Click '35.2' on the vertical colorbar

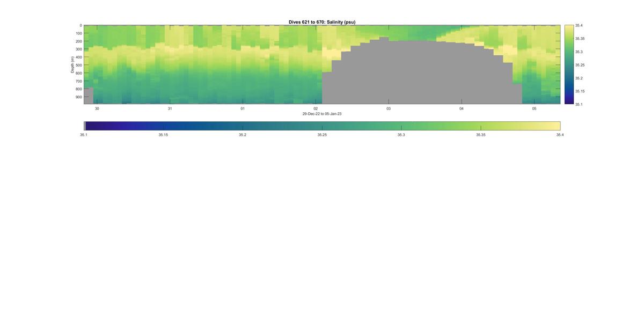click(579, 78)
